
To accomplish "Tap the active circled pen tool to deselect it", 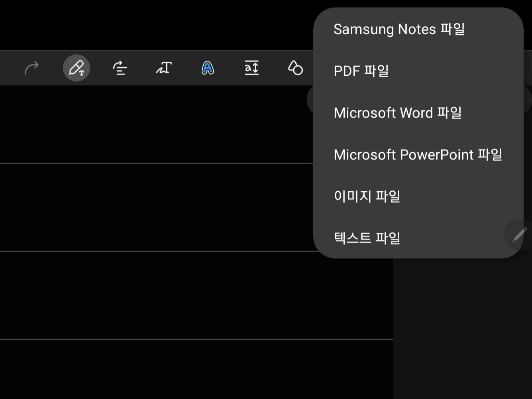I will click(77, 68).
